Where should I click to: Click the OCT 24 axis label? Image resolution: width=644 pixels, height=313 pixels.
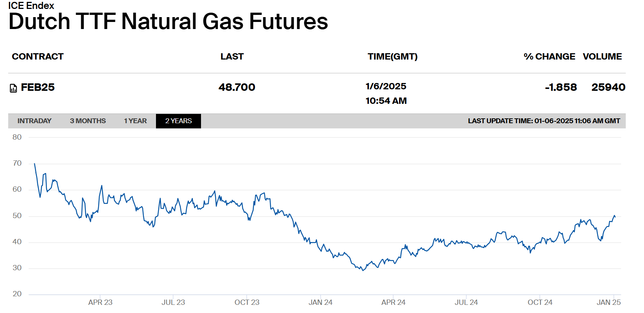point(540,302)
